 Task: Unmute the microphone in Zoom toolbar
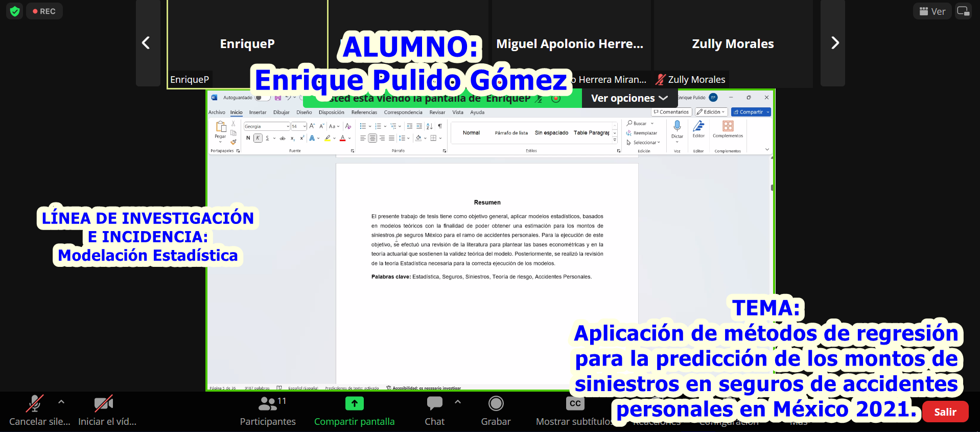tap(34, 404)
